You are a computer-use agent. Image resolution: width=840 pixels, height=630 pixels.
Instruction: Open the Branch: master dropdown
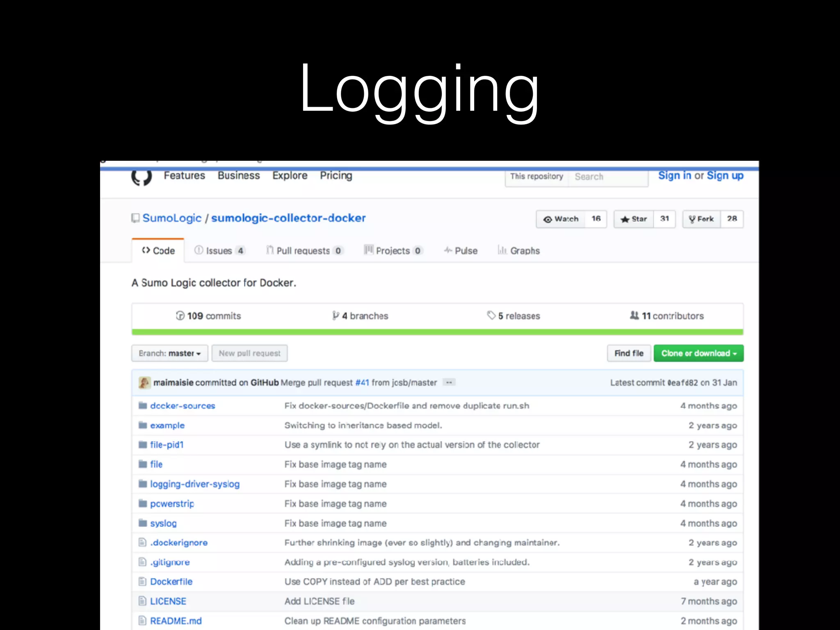pyautogui.click(x=169, y=353)
